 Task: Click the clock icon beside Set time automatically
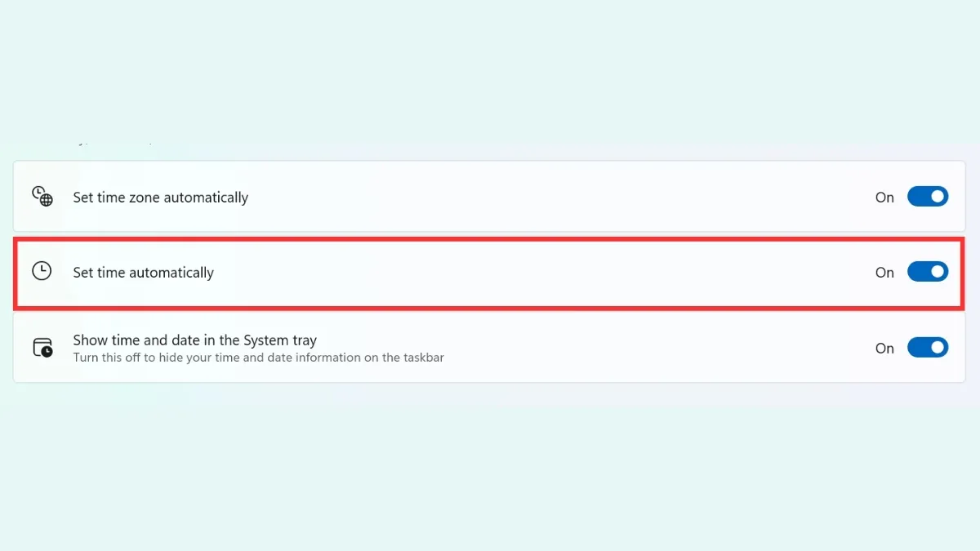click(42, 271)
